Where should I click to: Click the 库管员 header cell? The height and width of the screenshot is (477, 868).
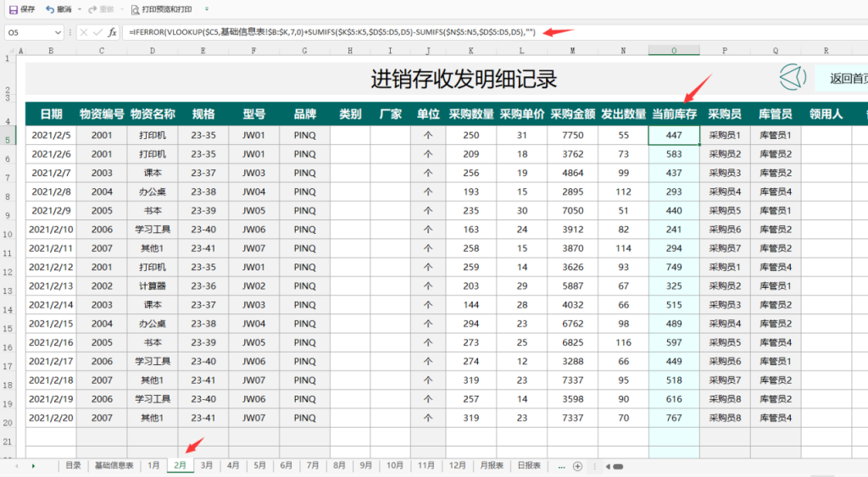(x=776, y=114)
